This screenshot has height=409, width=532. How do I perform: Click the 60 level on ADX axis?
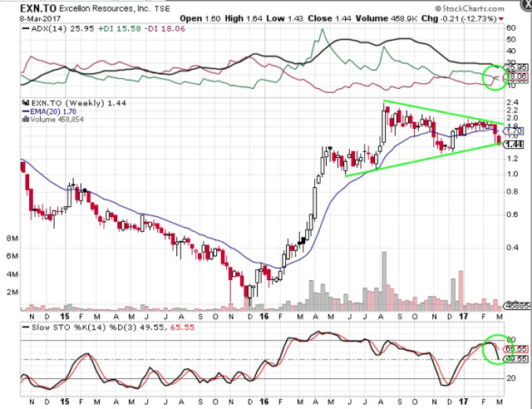[511, 28]
